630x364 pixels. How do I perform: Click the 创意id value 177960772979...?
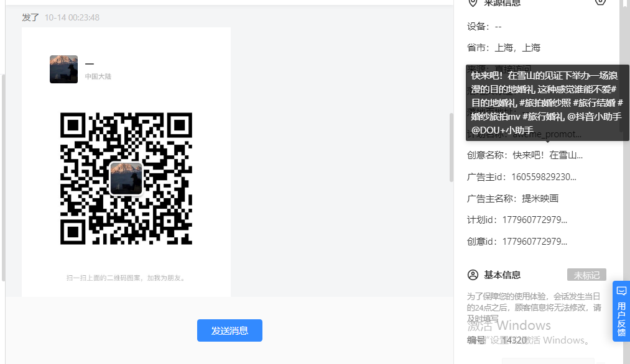(x=534, y=242)
